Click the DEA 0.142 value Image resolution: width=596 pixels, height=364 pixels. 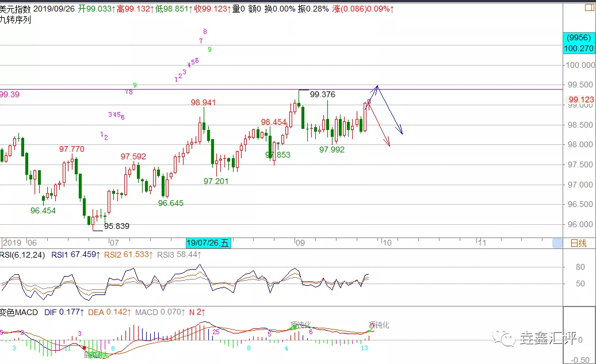(x=109, y=312)
